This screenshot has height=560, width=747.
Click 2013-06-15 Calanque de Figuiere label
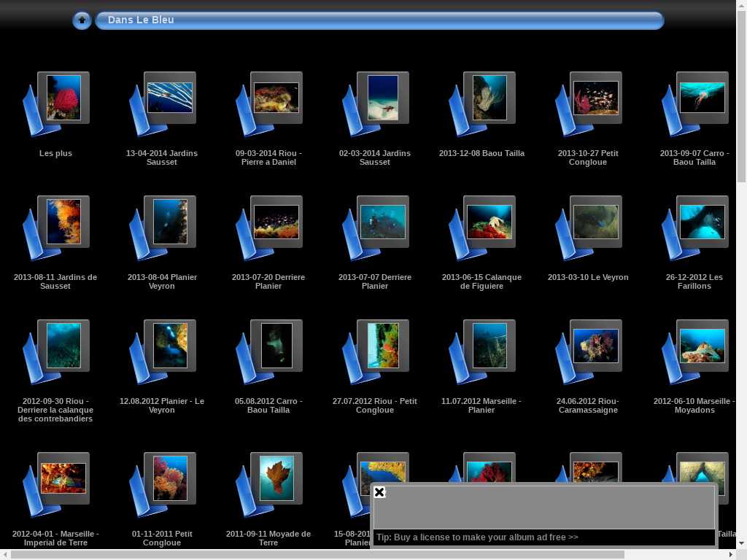click(x=481, y=281)
